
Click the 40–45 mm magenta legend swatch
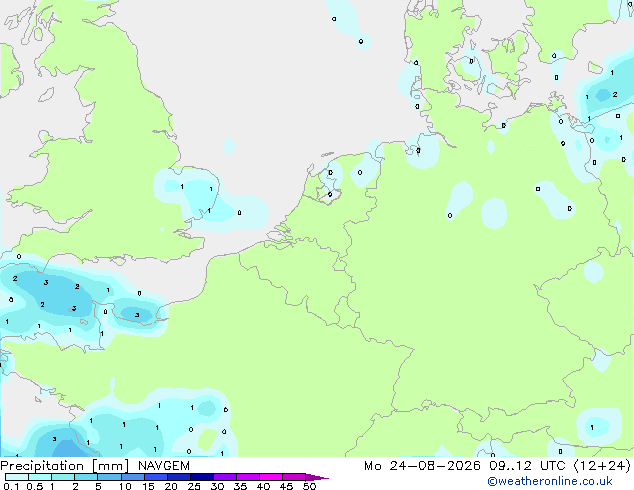[x=271, y=477]
